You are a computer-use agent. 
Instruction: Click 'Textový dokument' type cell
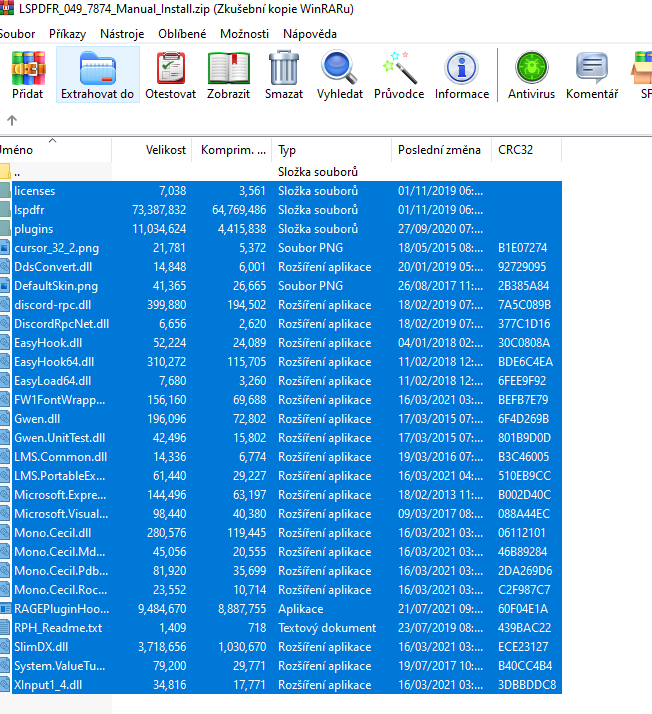pos(327,628)
